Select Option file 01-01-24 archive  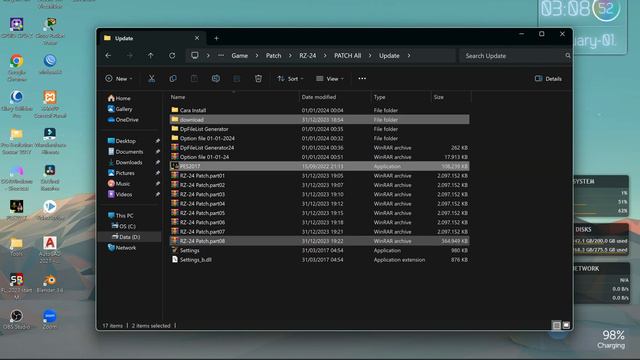(x=319, y=157)
